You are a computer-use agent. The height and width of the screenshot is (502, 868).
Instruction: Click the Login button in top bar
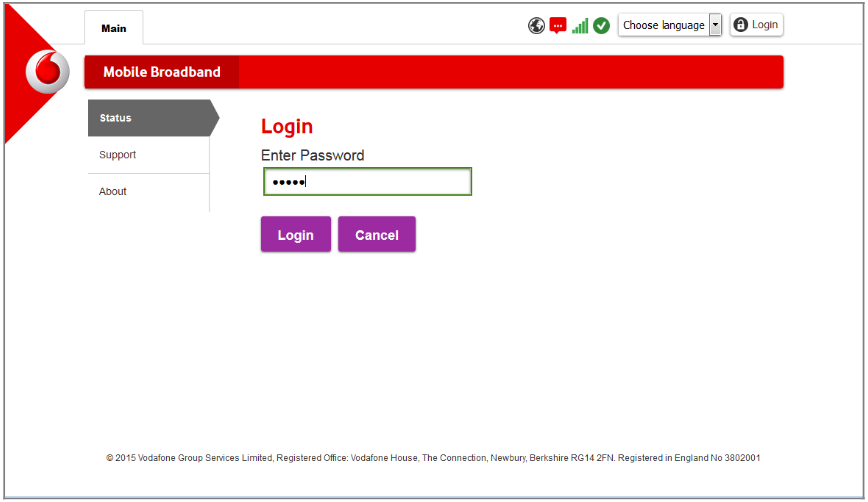(x=756, y=25)
